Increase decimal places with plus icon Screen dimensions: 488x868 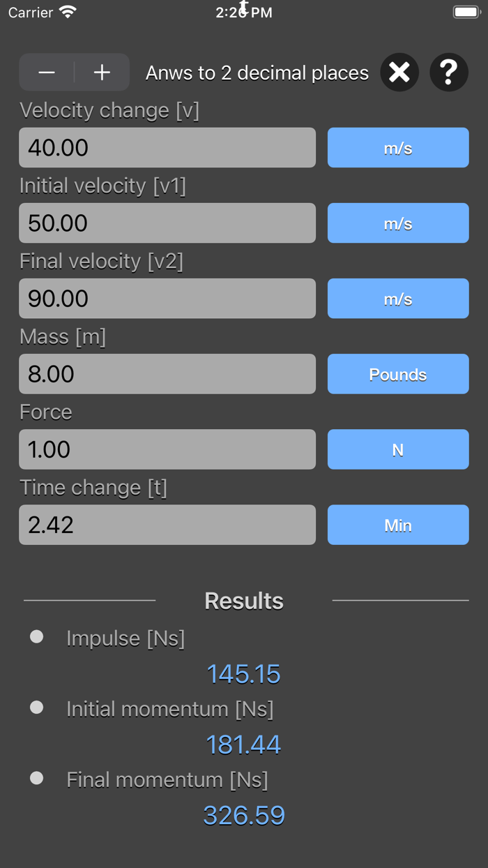click(x=102, y=72)
